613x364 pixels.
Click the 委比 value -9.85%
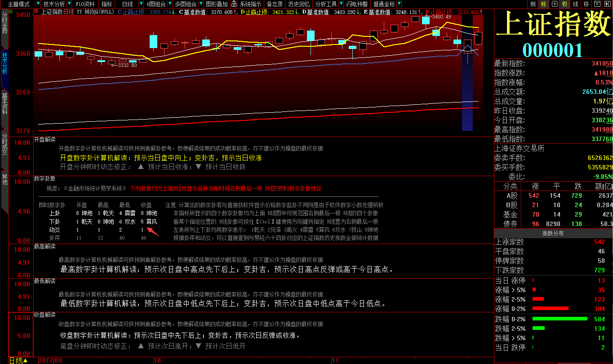pos(603,177)
